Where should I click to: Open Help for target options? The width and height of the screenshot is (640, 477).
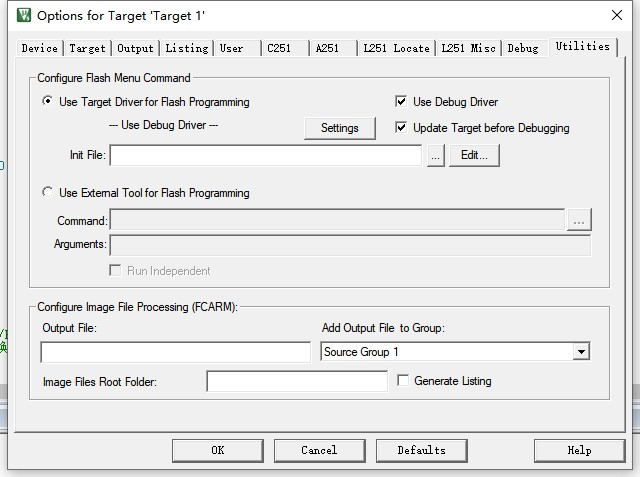pos(580,450)
